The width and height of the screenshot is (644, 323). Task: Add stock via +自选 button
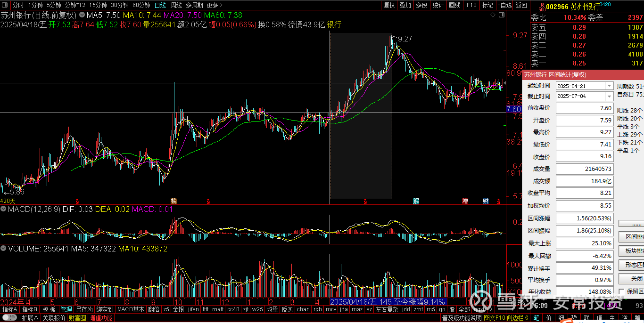(x=504, y=5)
